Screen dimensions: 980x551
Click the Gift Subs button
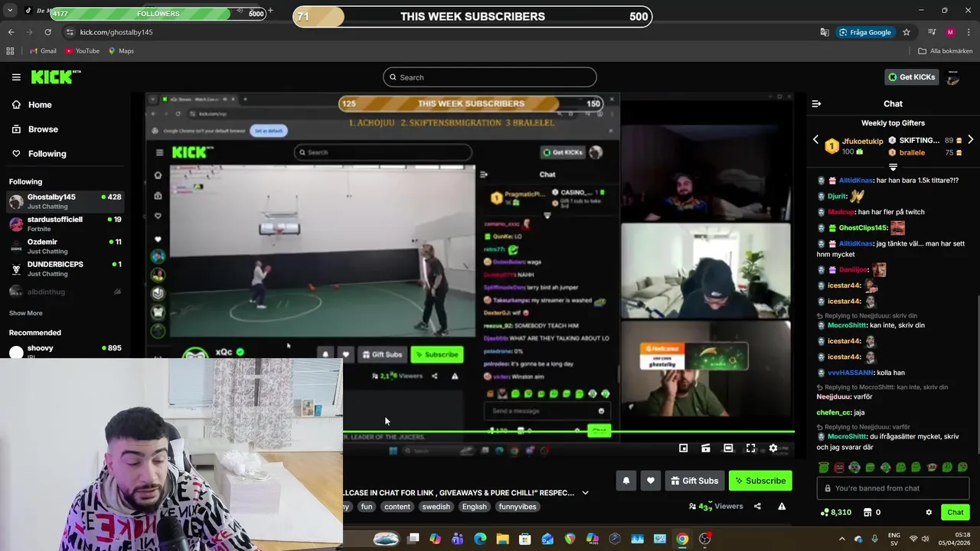(694, 481)
